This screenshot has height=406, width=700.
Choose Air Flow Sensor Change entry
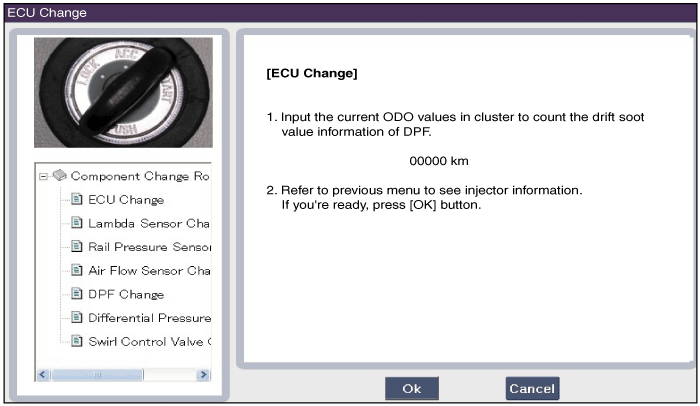149,270
